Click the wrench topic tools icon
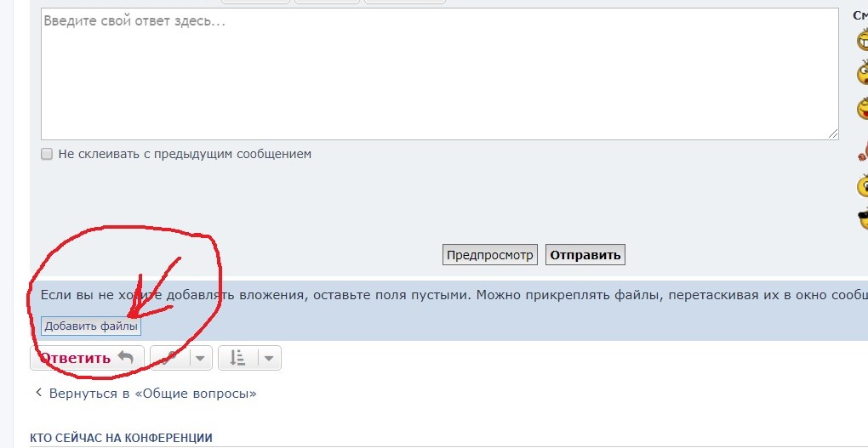 [170, 358]
